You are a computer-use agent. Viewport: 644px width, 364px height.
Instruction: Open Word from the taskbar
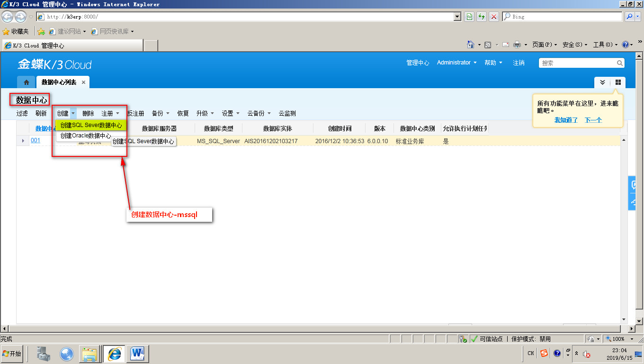(x=138, y=354)
